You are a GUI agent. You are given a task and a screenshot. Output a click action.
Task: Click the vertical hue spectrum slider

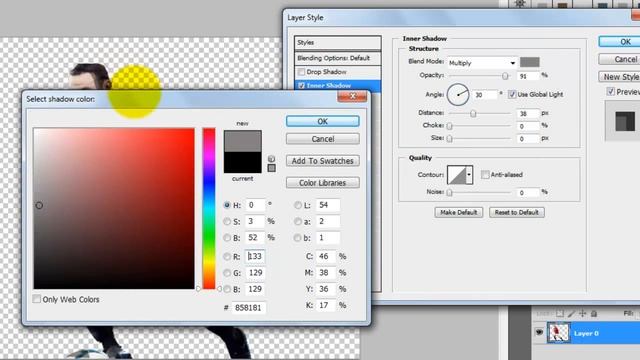(209, 209)
